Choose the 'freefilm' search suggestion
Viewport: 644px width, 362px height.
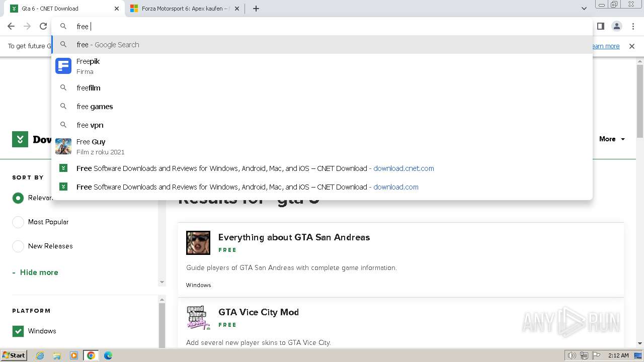pos(322,88)
